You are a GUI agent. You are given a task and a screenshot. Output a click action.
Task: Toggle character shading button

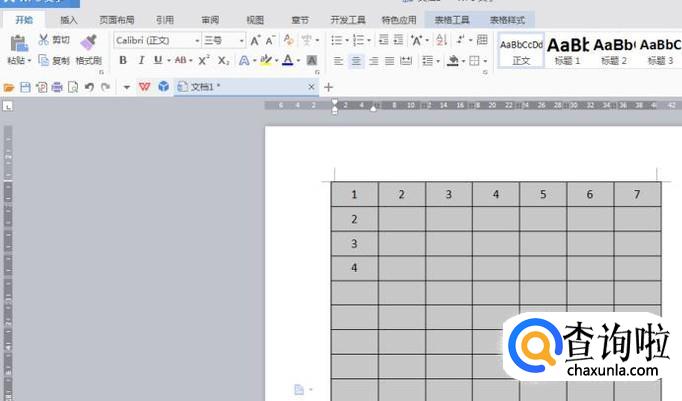click(311, 60)
